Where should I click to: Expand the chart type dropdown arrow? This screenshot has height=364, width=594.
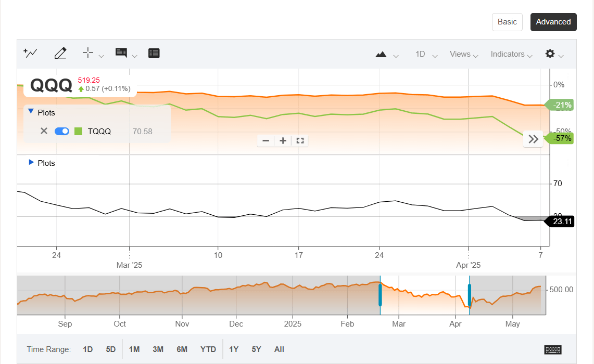pyautogui.click(x=396, y=56)
